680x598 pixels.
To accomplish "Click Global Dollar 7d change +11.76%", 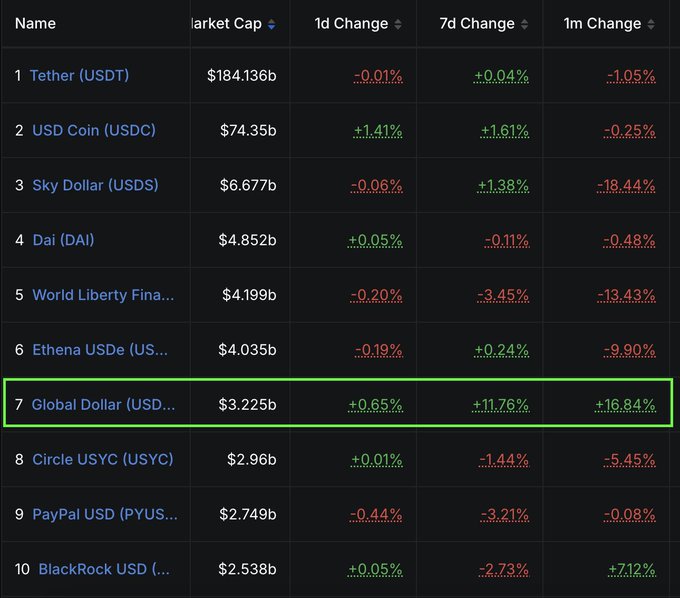I will [501, 405].
